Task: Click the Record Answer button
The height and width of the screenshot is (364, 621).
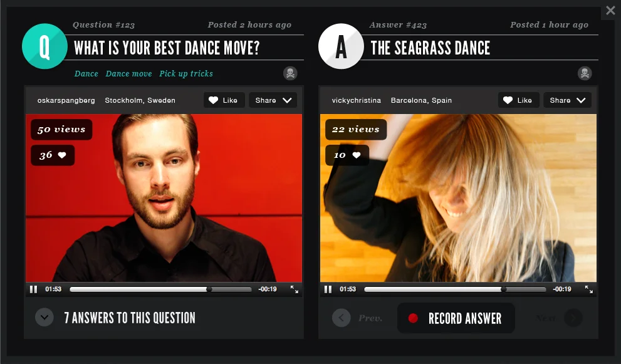Action: pos(456,318)
